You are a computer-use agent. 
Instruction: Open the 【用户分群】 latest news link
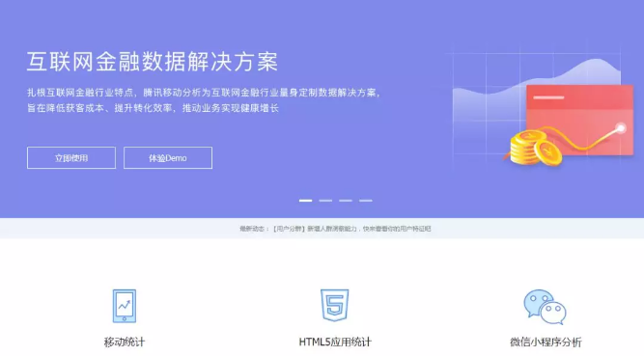(x=352, y=229)
